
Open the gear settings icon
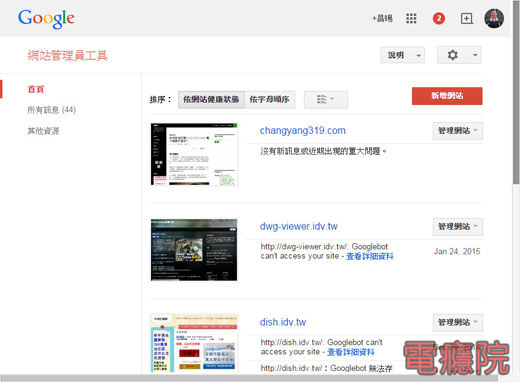pyautogui.click(x=452, y=55)
